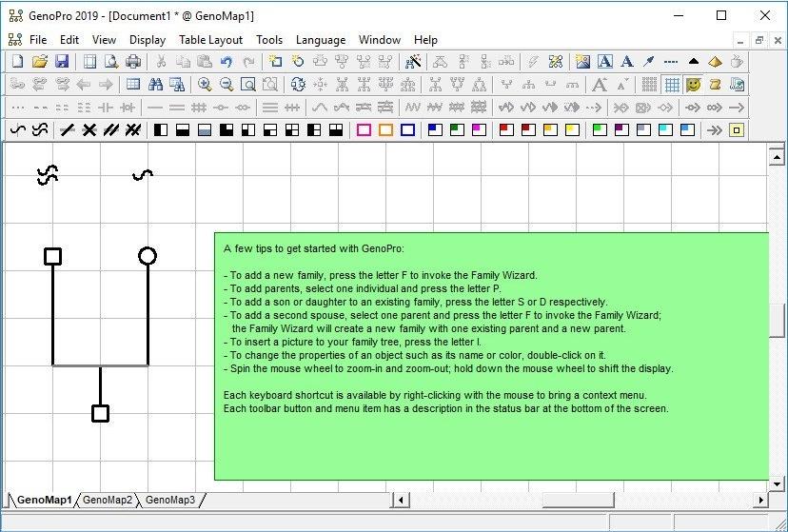
Task: Open the Window menu
Action: [380, 40]
